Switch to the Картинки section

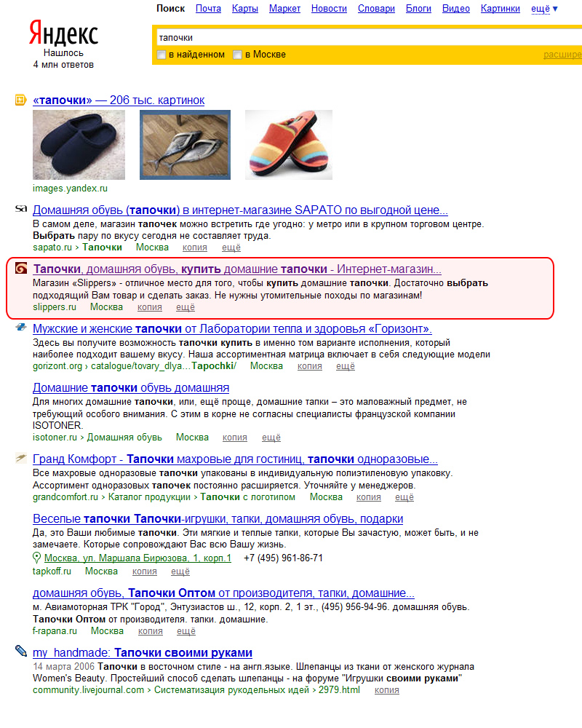pos(501,8)
